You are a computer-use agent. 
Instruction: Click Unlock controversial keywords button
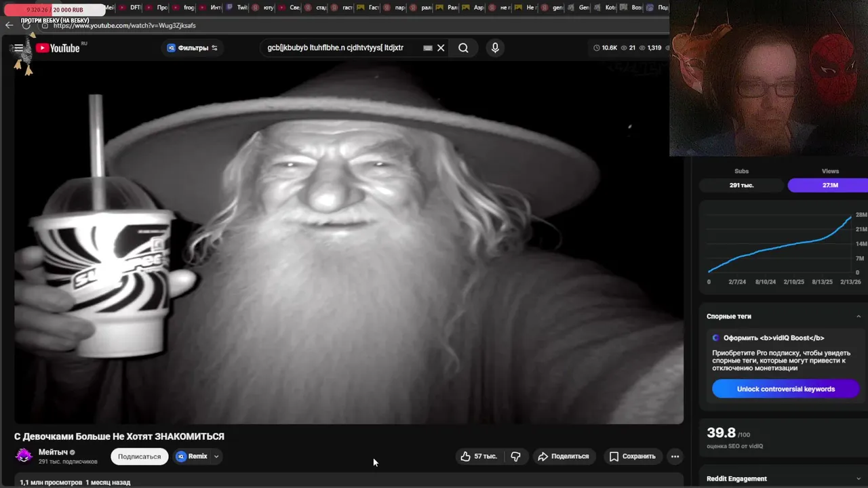785,389
